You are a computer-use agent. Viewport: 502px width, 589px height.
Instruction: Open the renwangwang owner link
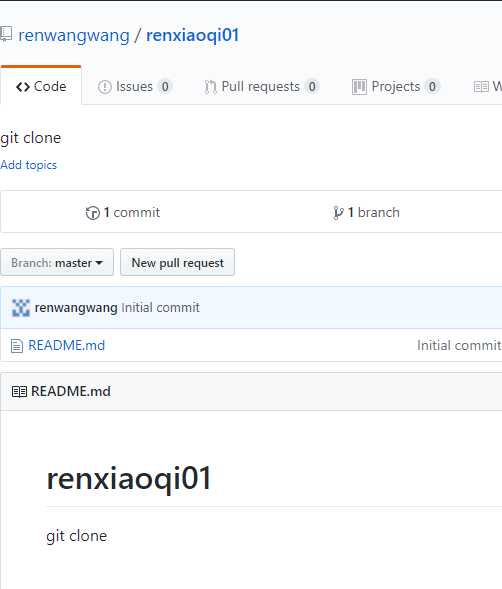coord(74,36)
